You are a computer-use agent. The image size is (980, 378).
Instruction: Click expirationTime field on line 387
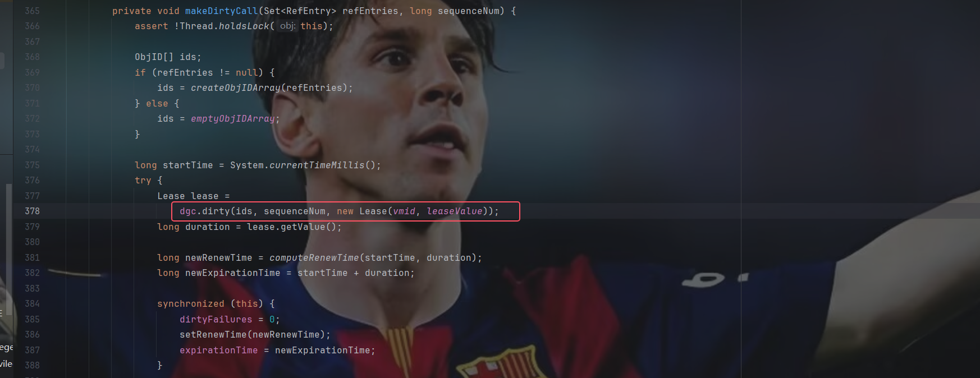click(219, 351)
